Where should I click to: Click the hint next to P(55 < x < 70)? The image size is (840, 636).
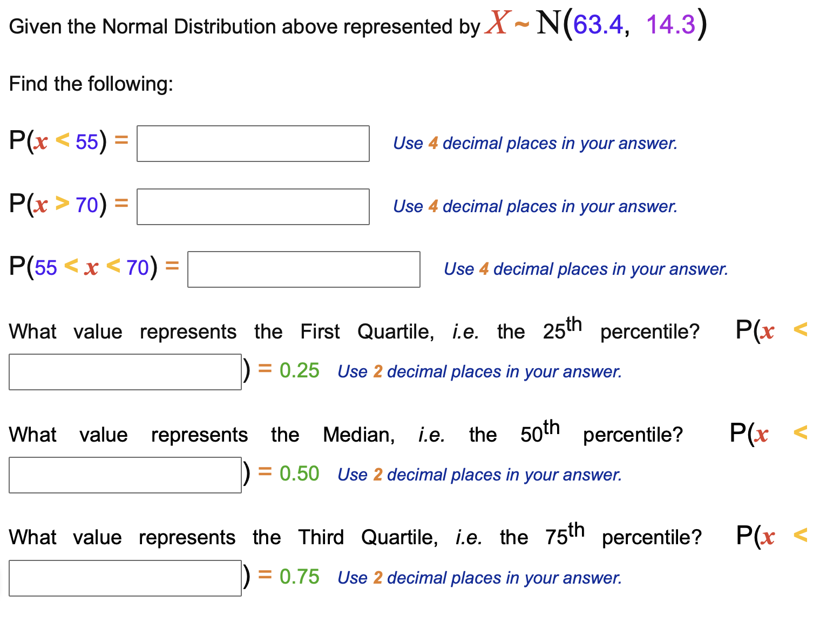pyautogui.click(x=586, y=269)
